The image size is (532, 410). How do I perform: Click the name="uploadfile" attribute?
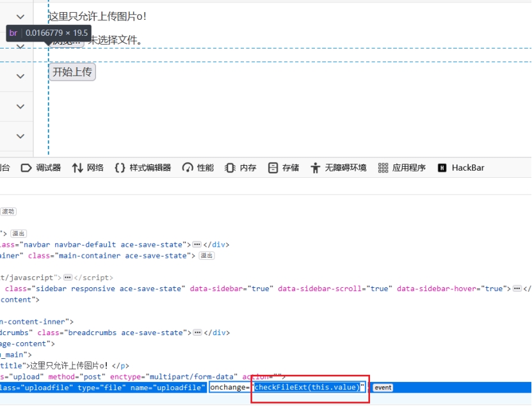tap(168, 388)
